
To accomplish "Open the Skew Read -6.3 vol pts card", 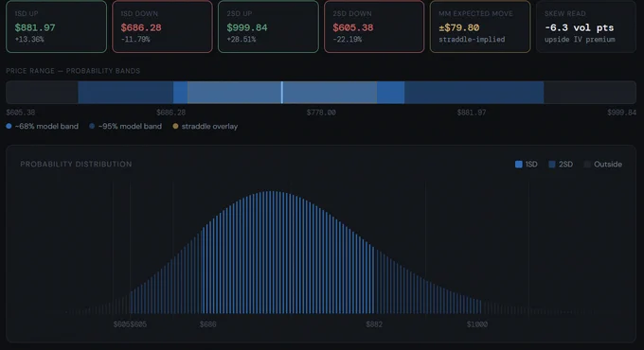I will 586,26.
